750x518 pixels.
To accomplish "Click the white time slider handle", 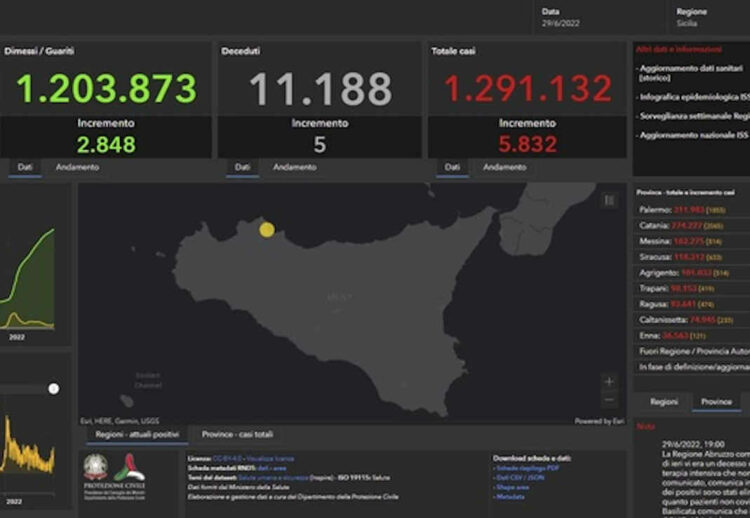I will coord(54,389).
